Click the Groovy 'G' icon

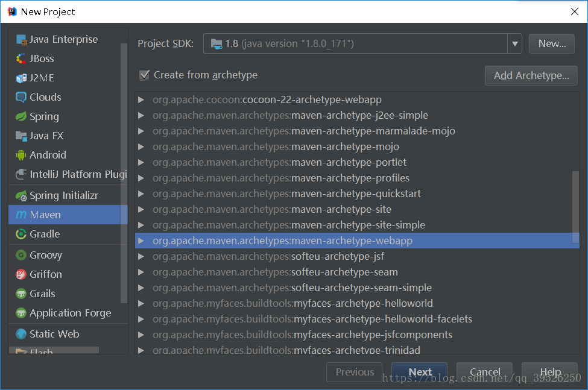(21, 255)
